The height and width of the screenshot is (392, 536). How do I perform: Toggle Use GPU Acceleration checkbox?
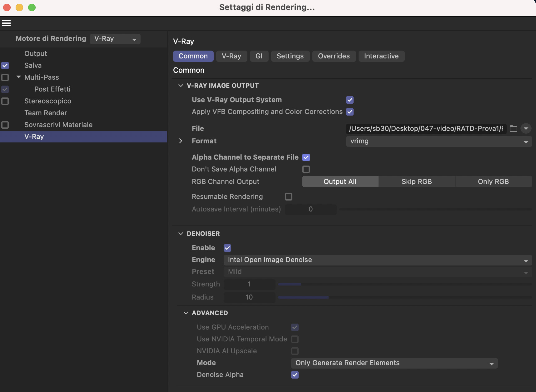pyautogui.click(x=295, y=327)
